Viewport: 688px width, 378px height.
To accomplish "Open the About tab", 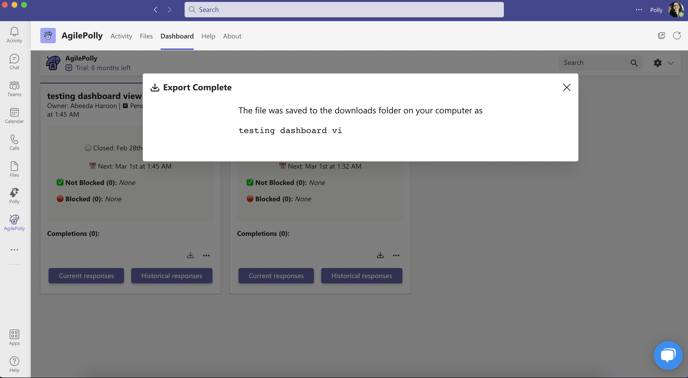I will pos(232,36).
